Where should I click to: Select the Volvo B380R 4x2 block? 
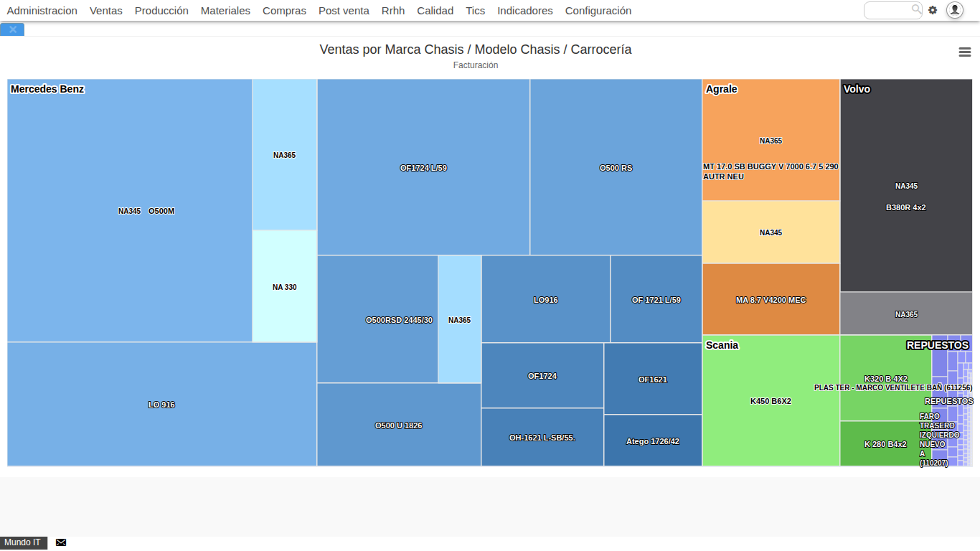pyautogui.click(x=905, y=207)
